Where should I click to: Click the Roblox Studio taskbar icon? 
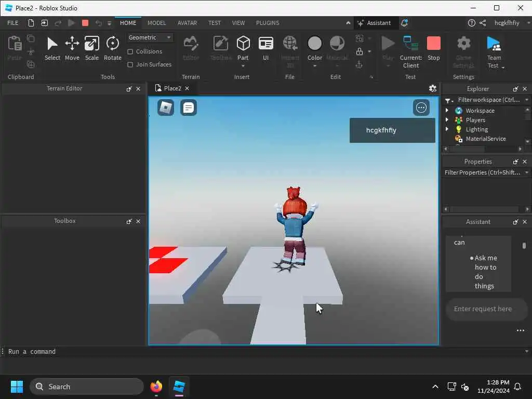(179, 387)
